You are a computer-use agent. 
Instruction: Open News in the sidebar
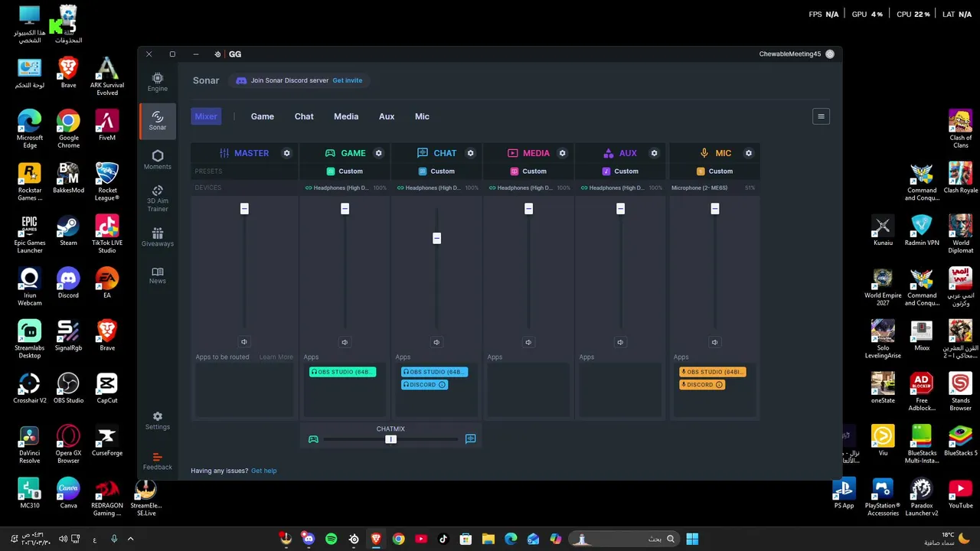pyautogui.click(x=157, y=275)
